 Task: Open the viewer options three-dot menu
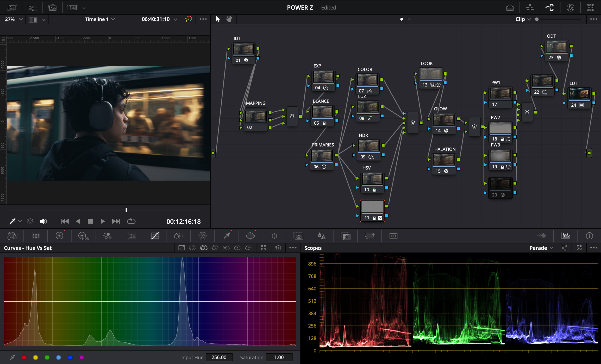(203, 19)
